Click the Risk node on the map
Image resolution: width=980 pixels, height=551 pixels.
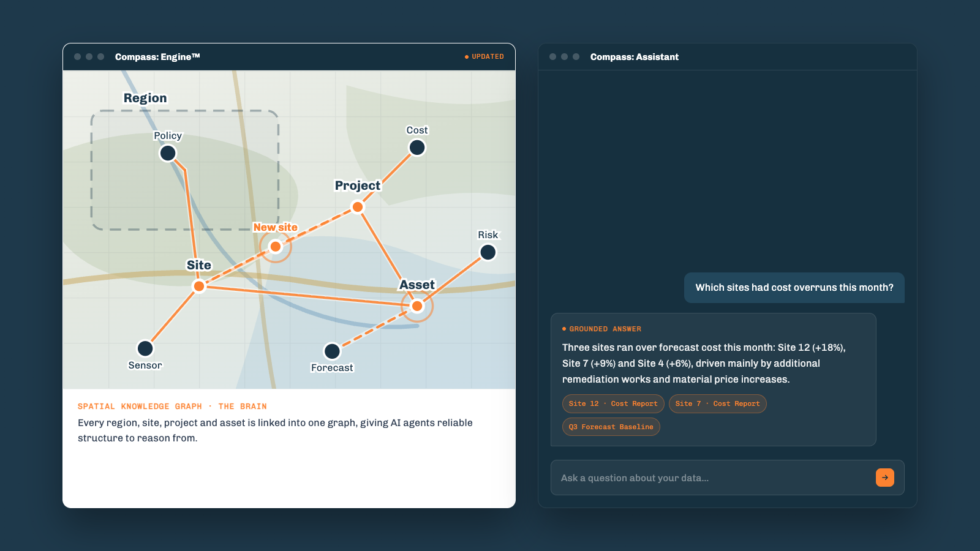(488, 252)
